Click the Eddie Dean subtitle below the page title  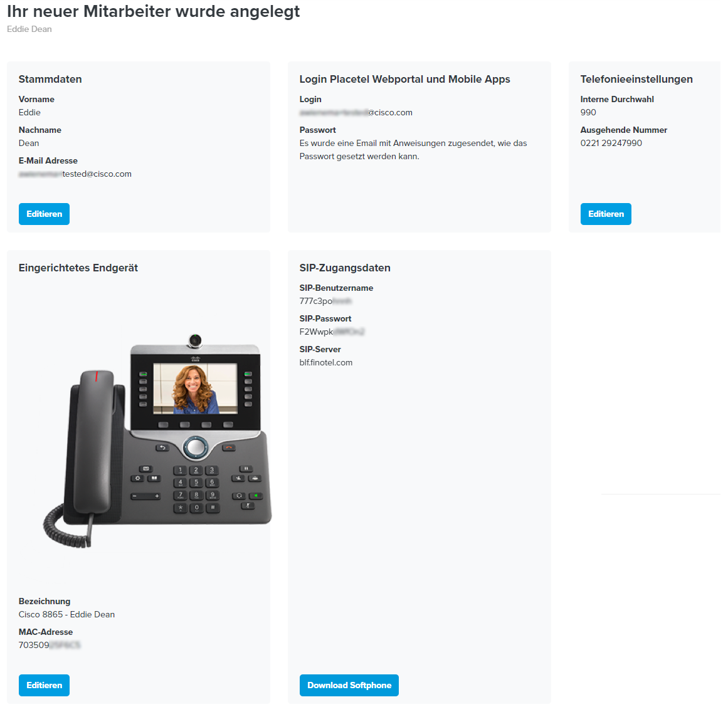click(x=29, y=29)
